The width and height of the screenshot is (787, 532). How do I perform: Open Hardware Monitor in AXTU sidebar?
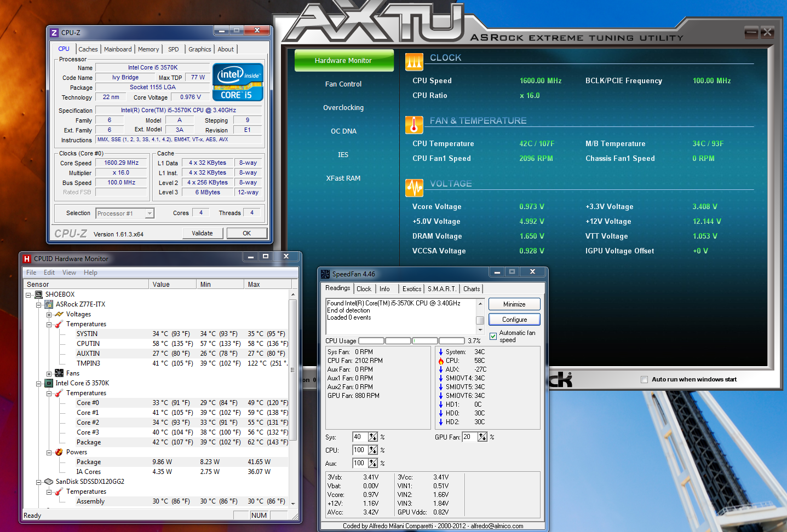(x=343, y=61)
